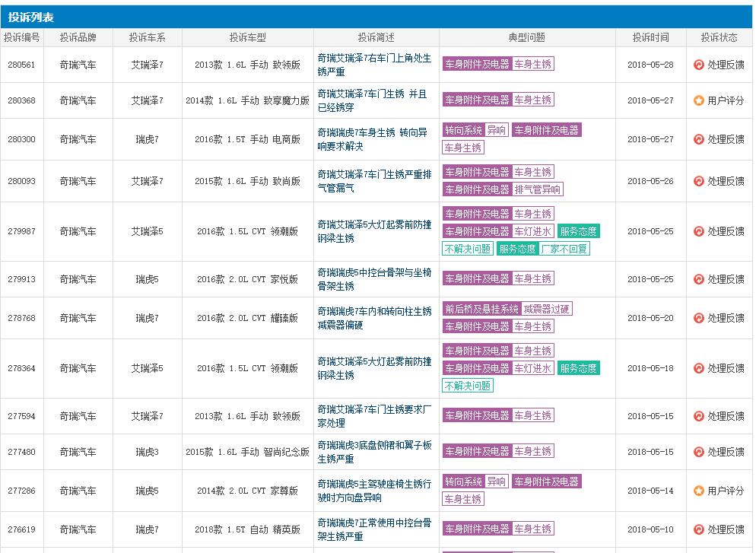
Task: Click the 处理反馈 status icon for complaint 277480
Action: coord(699,452)
